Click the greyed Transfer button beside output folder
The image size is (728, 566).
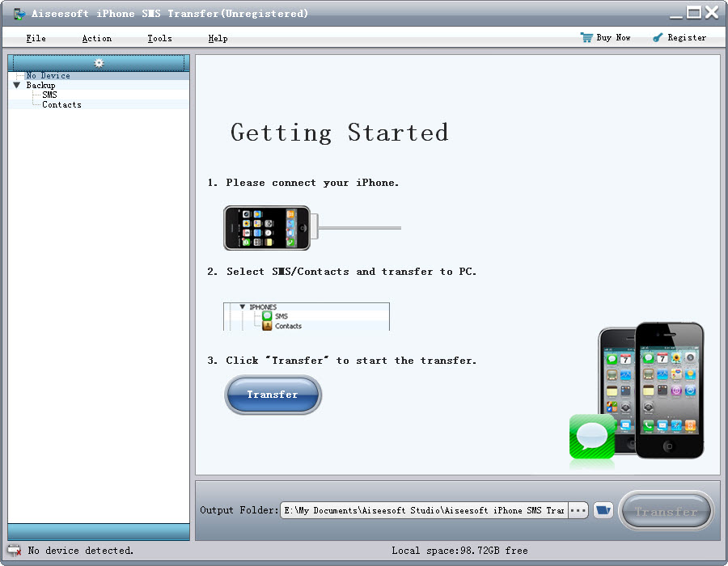666,511
